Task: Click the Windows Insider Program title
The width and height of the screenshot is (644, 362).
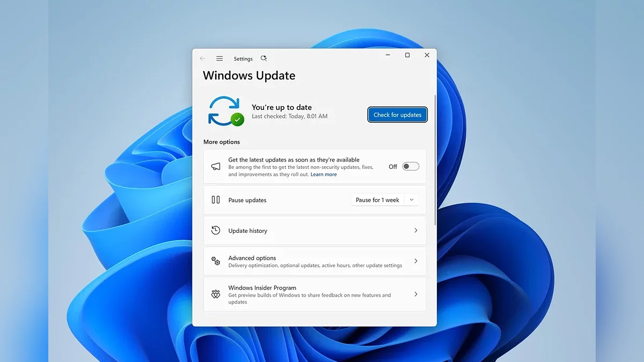Action: tap(262, 288)
